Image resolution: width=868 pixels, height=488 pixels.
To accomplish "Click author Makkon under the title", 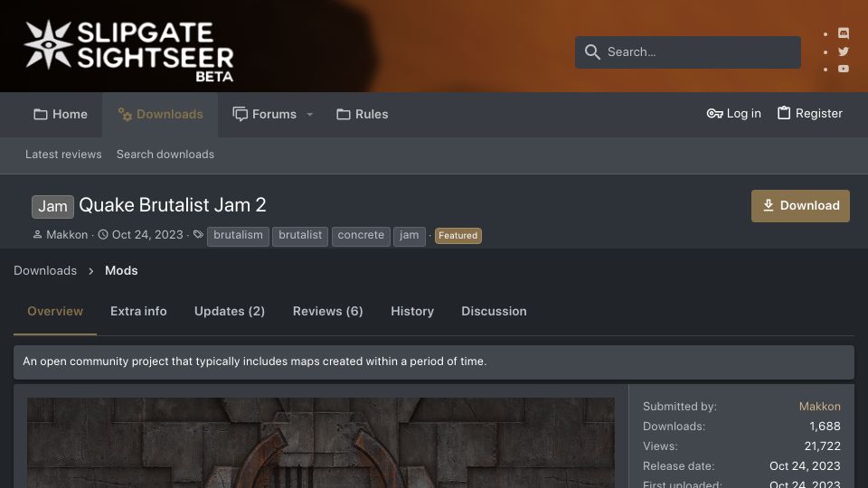I will [67, 235].
